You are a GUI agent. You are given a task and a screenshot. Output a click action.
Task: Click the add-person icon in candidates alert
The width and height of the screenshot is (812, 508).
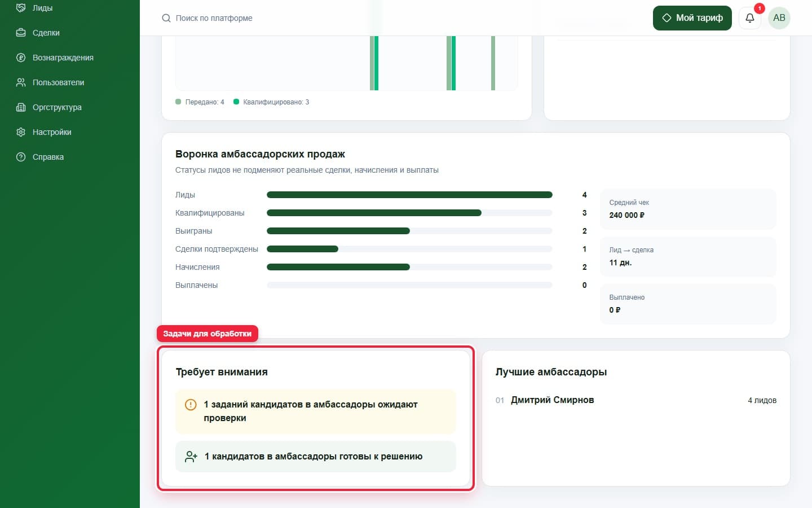[191, 457]
